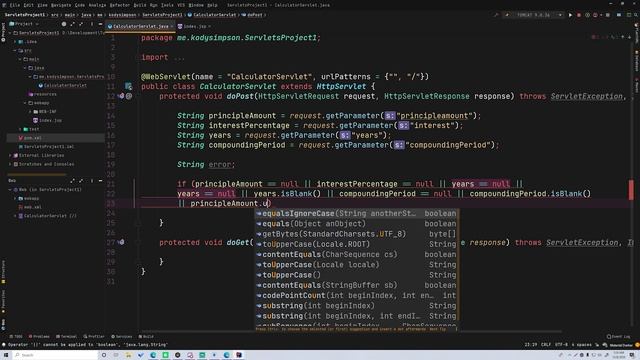Collapse the src folder in the project tree

16,51
